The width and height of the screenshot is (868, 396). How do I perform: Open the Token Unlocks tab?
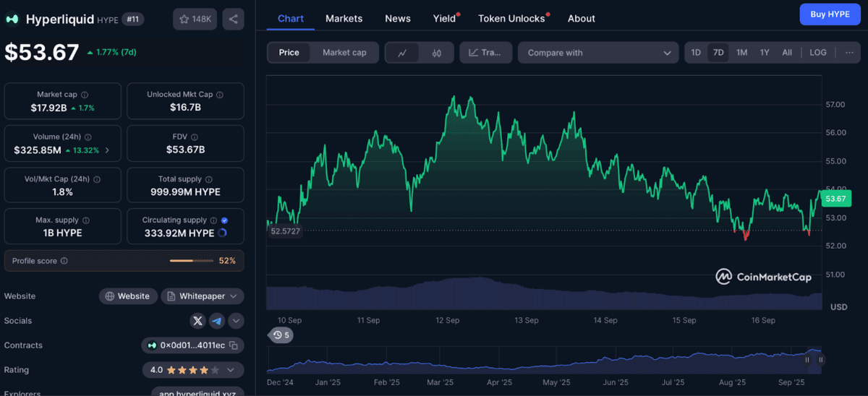pyautogui.click(x=512, y=18)
